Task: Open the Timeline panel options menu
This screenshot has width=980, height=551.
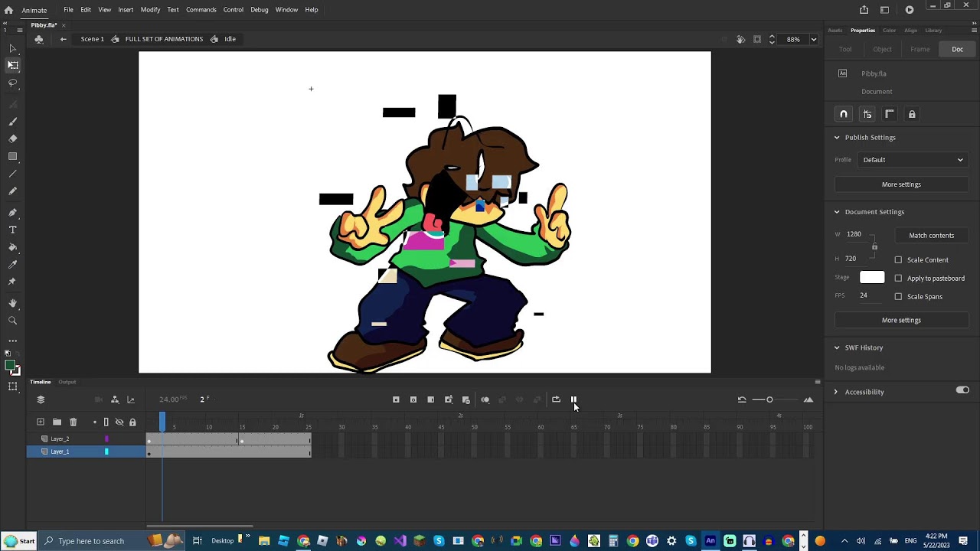Action: (818, 382)
